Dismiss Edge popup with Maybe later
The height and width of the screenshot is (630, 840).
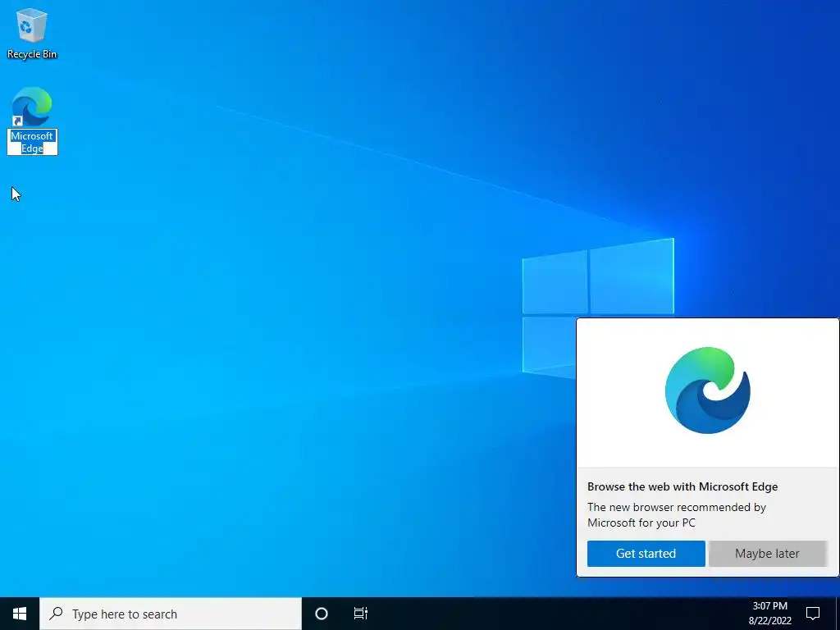767,554
